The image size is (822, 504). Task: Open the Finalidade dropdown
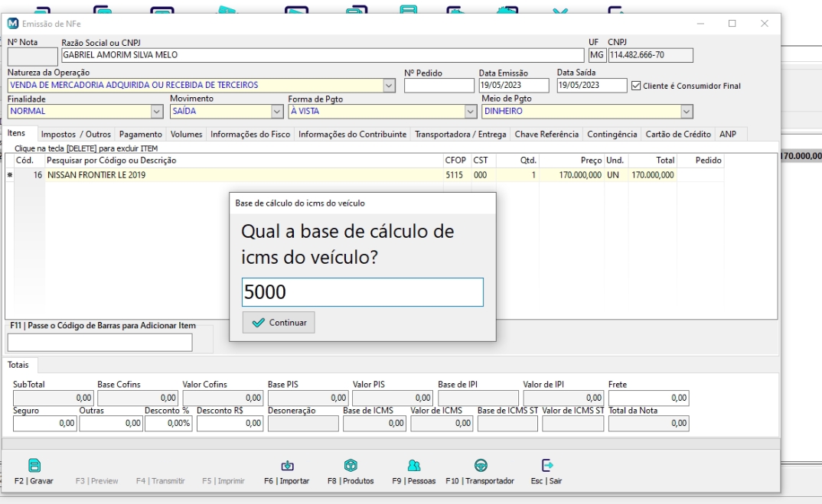(x=157, y=112)
